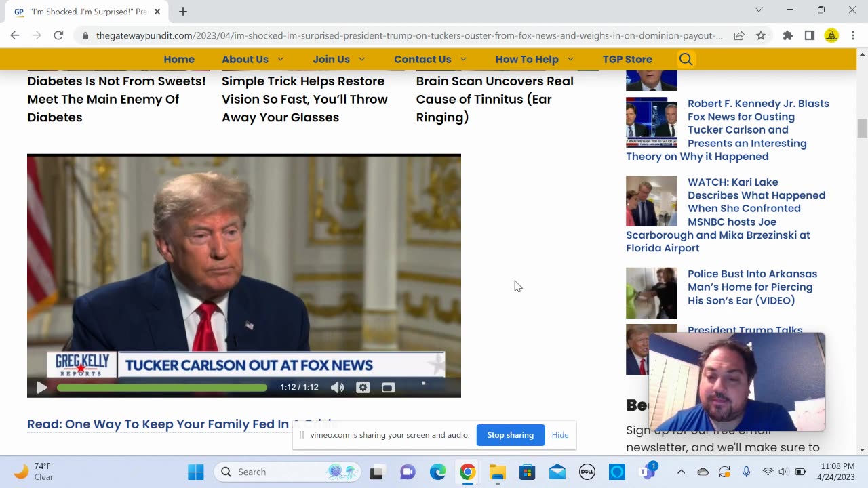The image size is (868, 488).
Task: Open the Microsoft Store taskbar icon
Action: click(527, 472)
